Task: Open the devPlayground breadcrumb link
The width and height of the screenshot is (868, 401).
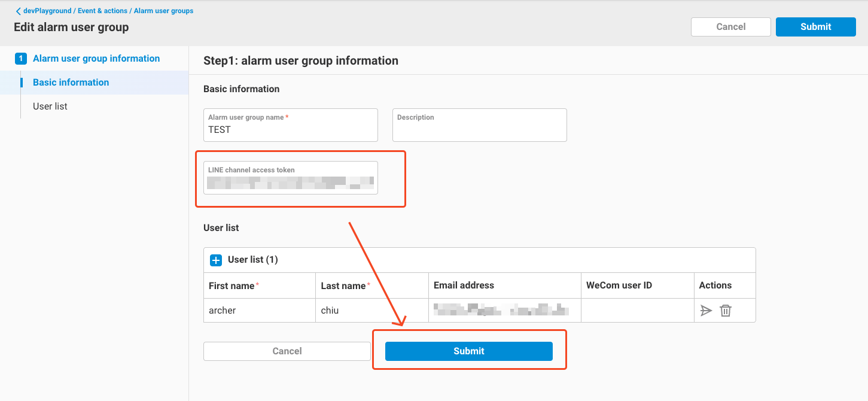Action: (x=42, y=10)
